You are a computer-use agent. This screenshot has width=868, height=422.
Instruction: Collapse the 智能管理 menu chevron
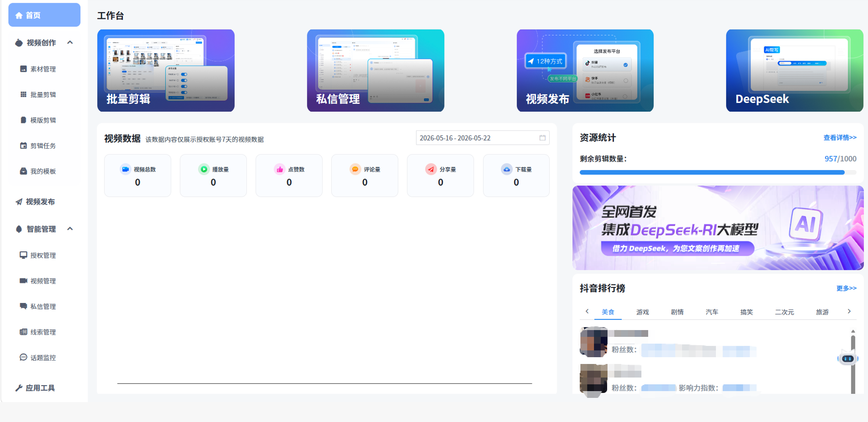[x=70, y=229]
